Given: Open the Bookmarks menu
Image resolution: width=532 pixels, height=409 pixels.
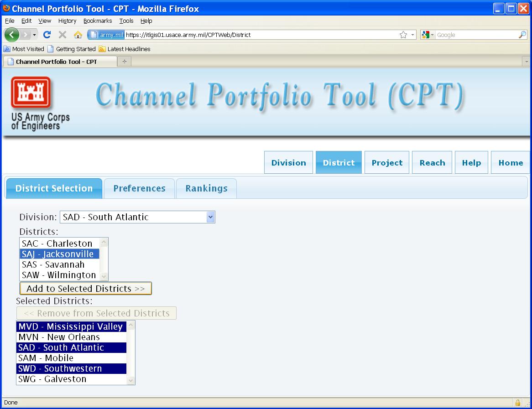Looking at the screenshot, I should (x=98, y=21).
